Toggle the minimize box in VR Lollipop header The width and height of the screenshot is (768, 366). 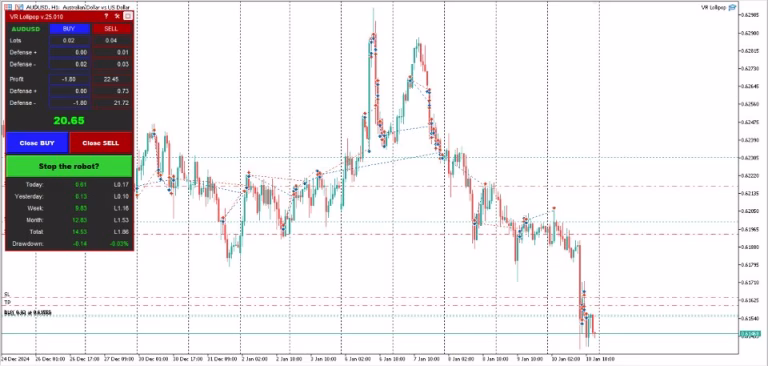click(128, 17)
